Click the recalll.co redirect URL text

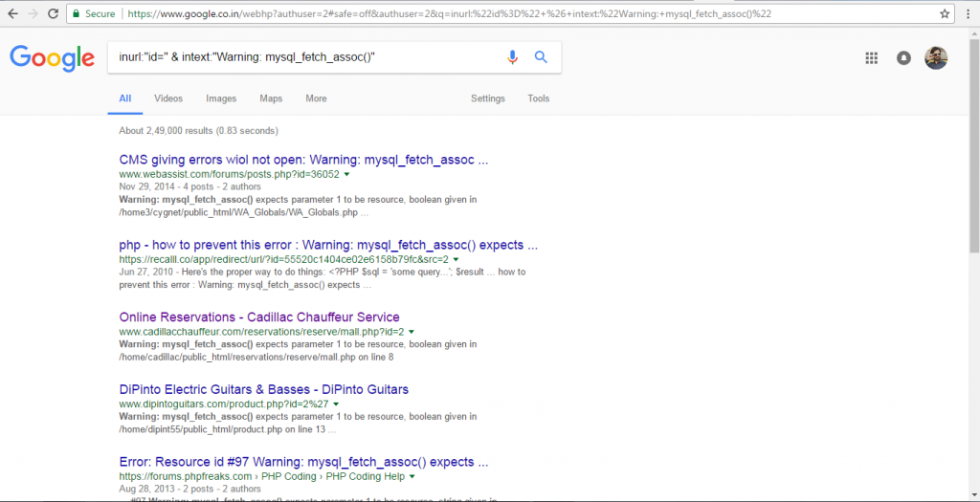pos(283,259)
